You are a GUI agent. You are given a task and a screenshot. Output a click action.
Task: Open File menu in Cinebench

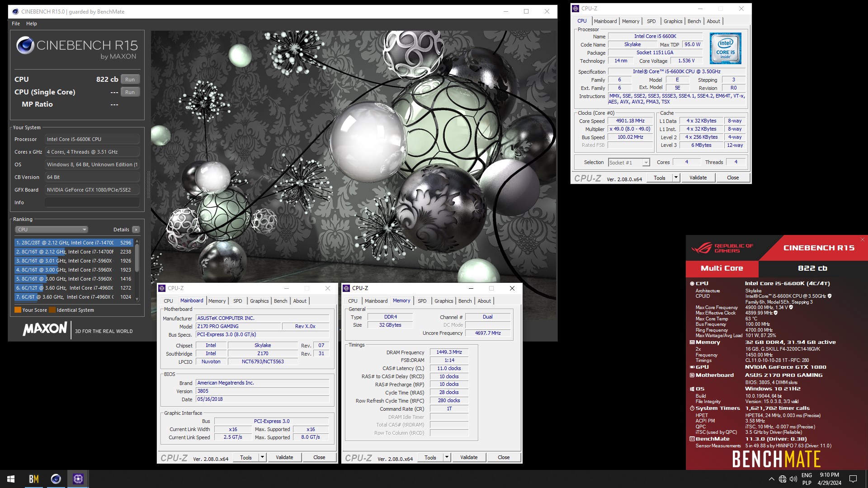click(x=16, y=23)
